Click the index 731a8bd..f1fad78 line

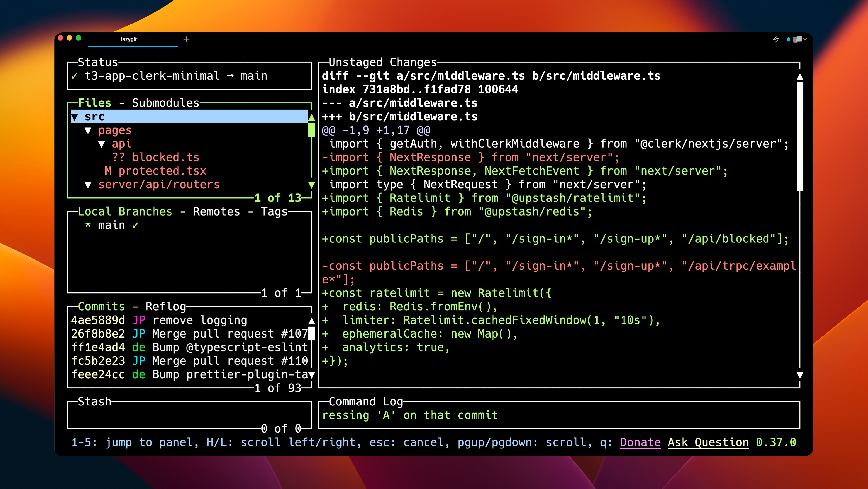[420, 90]
